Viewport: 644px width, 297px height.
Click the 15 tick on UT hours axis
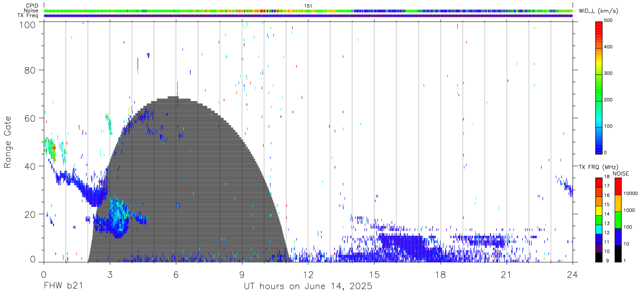pos(374,274)
